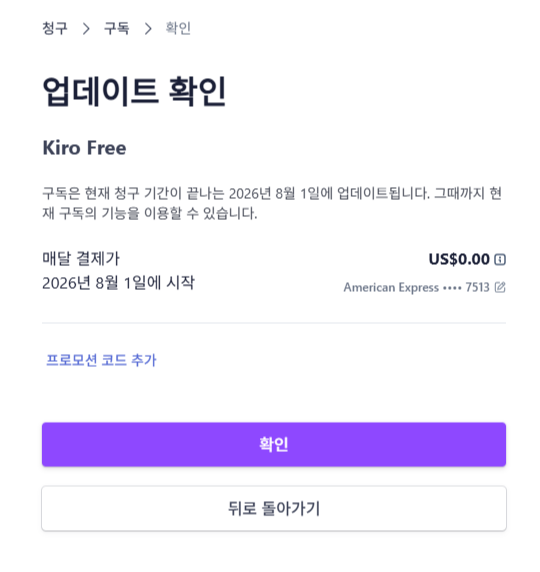This screenshot has width=540, height=572.
Task: Click the 업데이트 확인 page heading
Action: click(x=134, y=91)
